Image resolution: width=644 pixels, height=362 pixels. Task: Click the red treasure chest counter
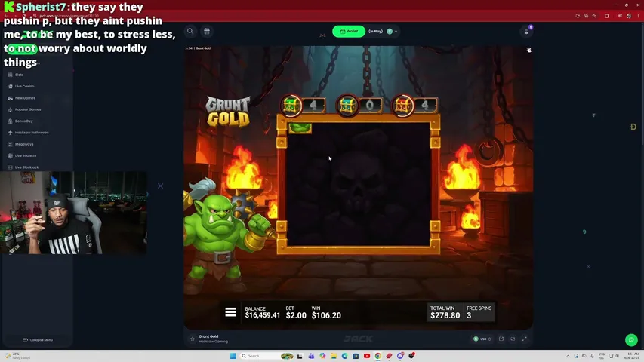(x=414, y=106)
